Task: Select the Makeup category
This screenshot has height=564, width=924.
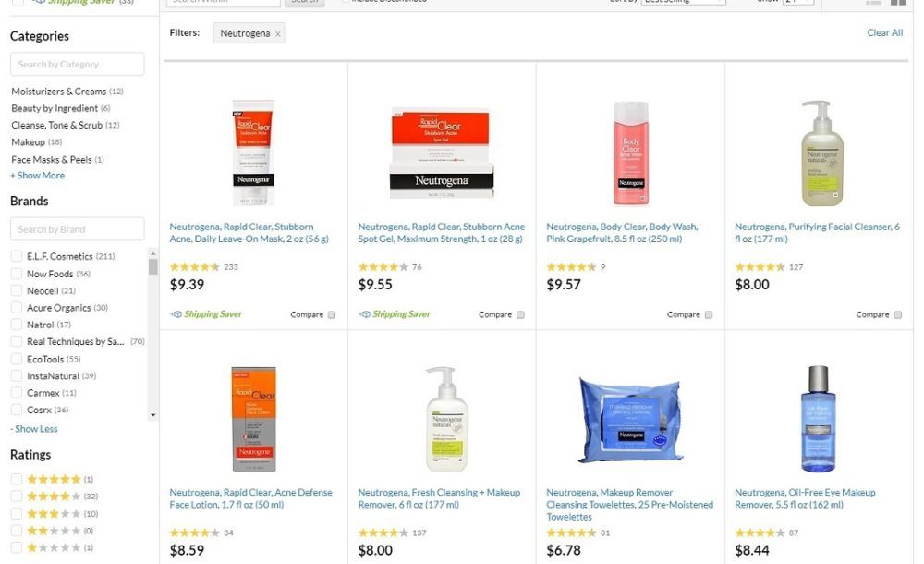Action: 28,142
